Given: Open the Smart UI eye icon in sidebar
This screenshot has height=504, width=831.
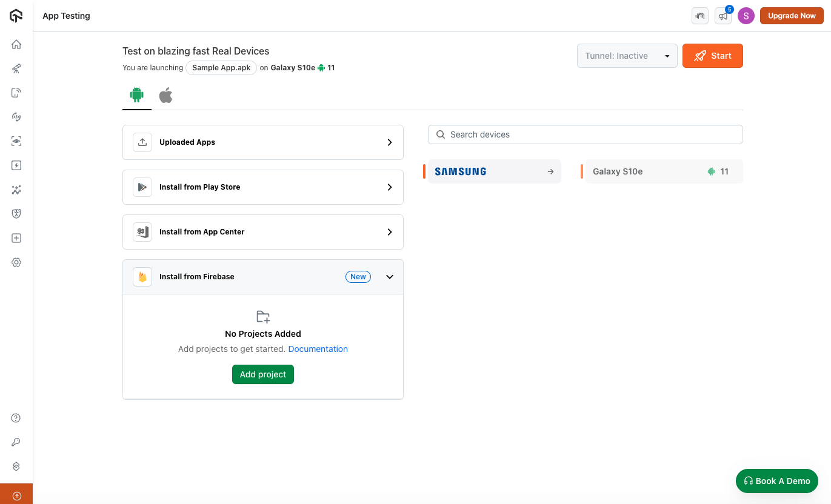Looking at the screenshot, I should 16,141.
